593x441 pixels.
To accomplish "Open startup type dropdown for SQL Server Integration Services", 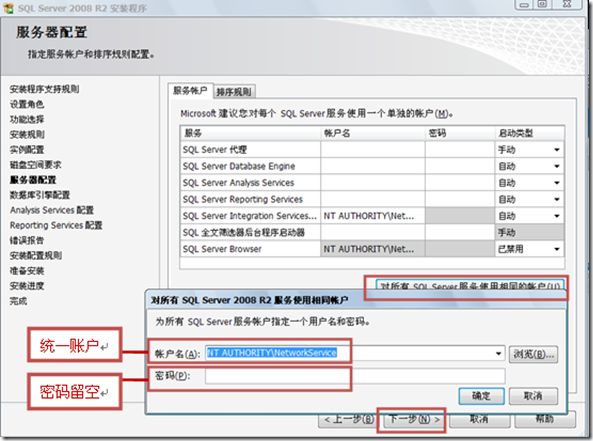I will point(557,216).
